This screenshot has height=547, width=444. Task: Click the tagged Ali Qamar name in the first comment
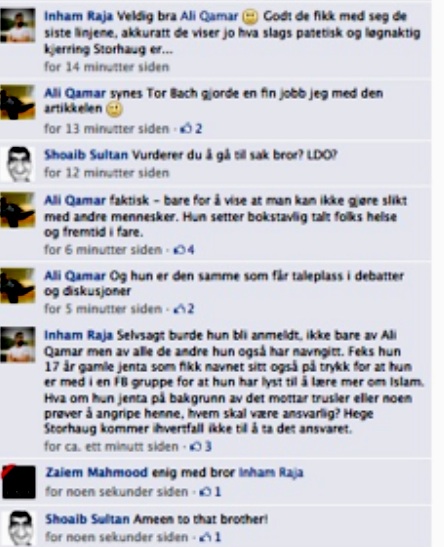pyautogui.click(x=209, y=16)
